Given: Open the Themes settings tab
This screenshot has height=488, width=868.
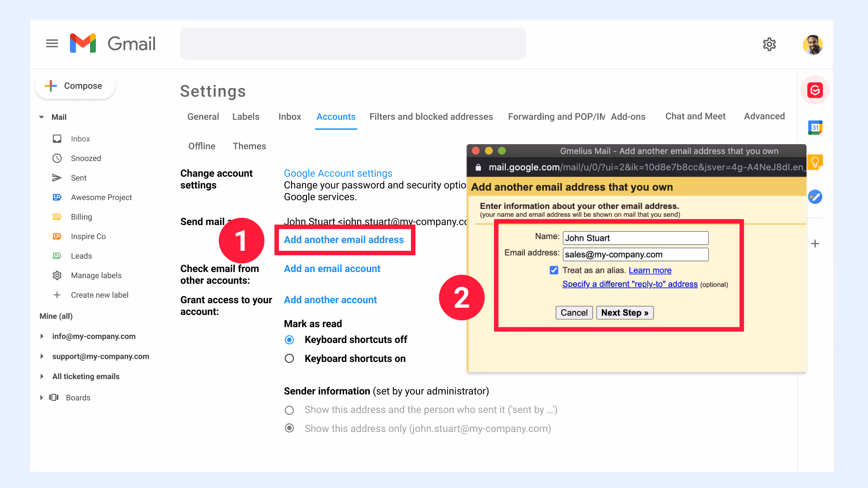Looking at the screenshot, I should [x=249, y=146].
